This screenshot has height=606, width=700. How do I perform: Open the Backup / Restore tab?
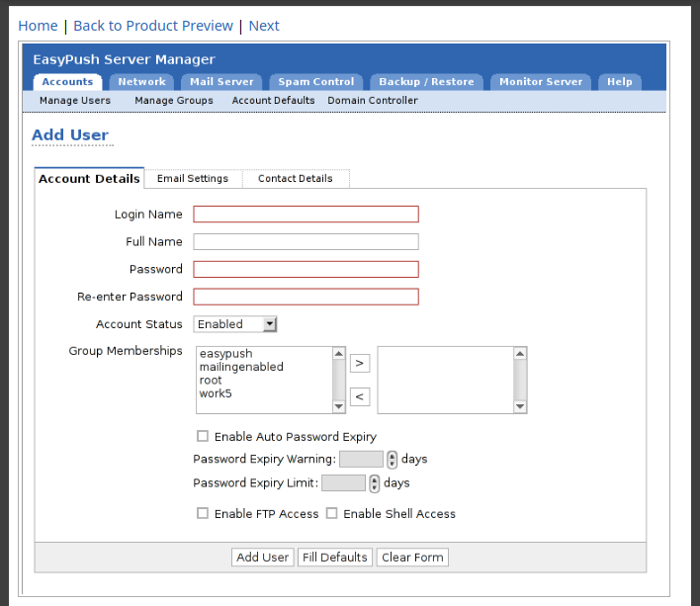[426, 82]
